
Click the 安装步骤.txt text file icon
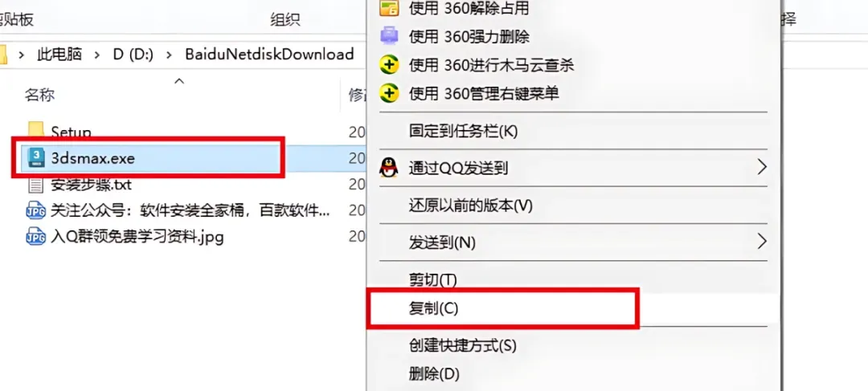click(x=36, y=185)
